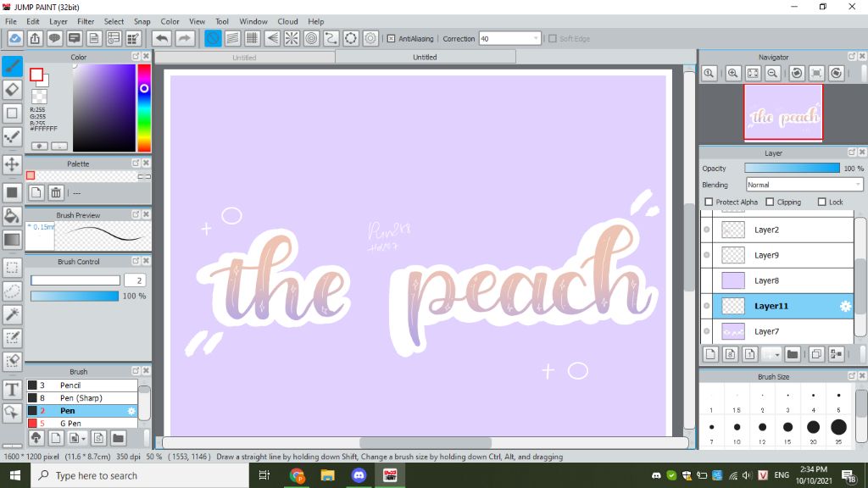Zoom out using the Navigator minus magnifier

(773, 73)
